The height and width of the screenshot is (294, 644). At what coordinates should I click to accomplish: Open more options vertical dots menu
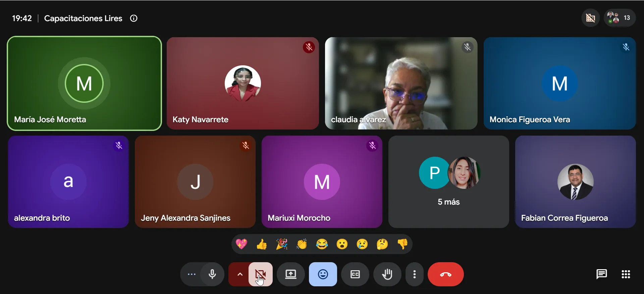tap(415, 274)
